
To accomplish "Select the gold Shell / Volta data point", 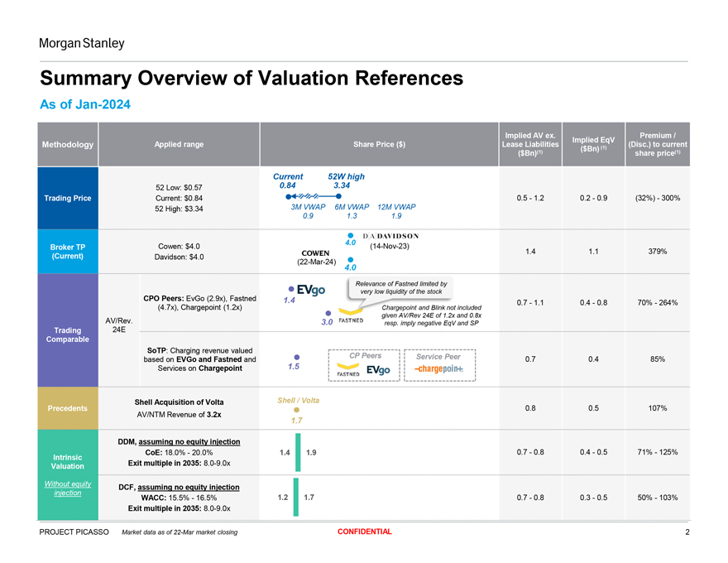I will [x=296, y=411].
